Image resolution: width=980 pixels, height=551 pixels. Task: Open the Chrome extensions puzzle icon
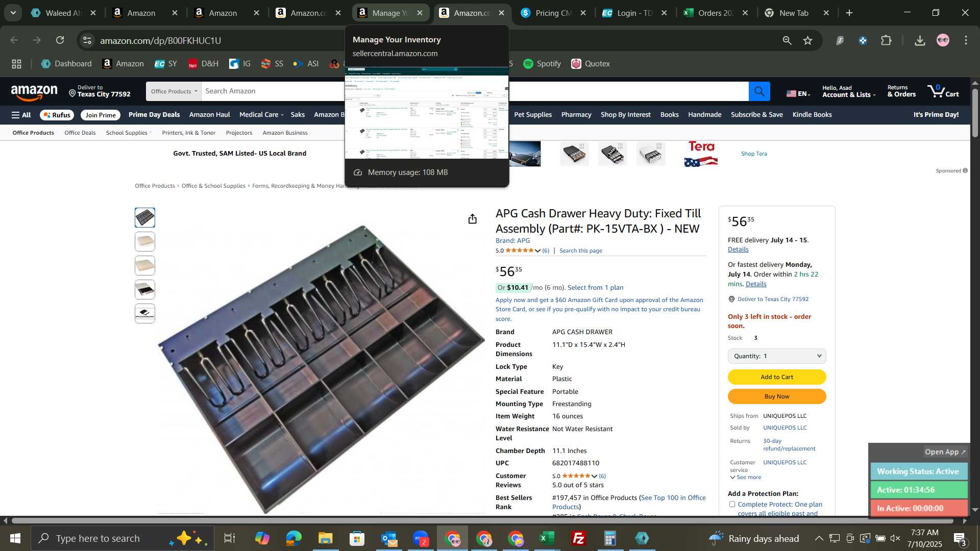[887, 40]
